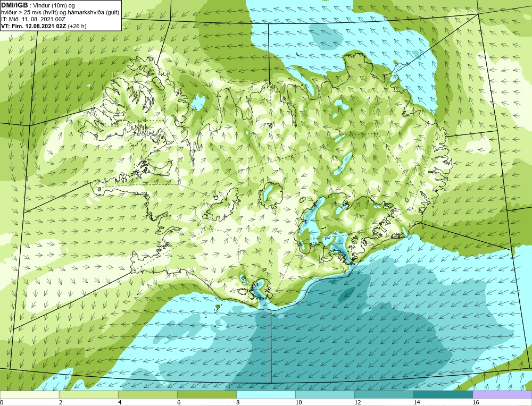Click the dark green 6–8 m/s legend swatch
532x406 pixels.
(206, 394)
